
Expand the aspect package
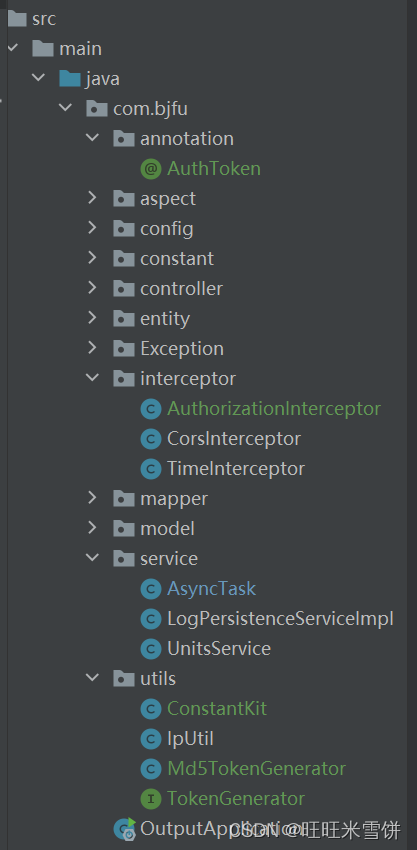[x=93, y=198]
